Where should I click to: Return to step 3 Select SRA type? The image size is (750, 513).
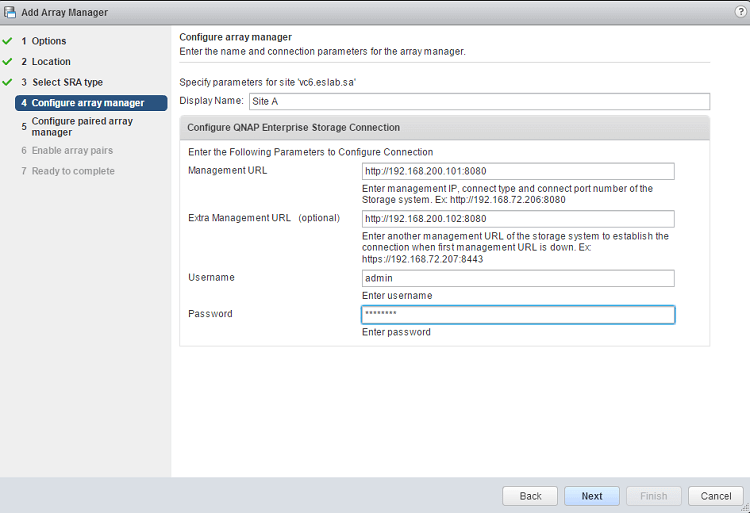coord(66,82)
